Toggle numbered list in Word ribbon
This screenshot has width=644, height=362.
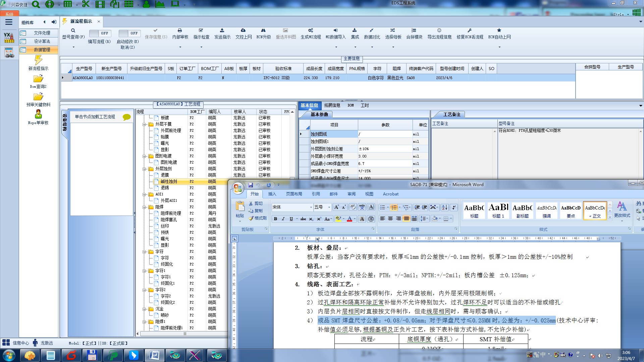click(x=394, y=207)
